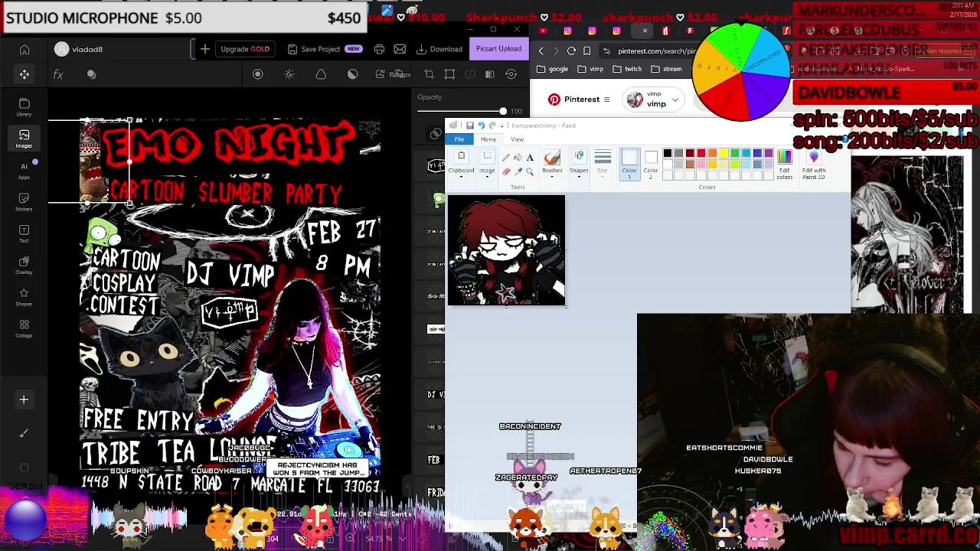980x551 pixels.
Task: Go to Picsart home icon
Action: pos(24,50)
